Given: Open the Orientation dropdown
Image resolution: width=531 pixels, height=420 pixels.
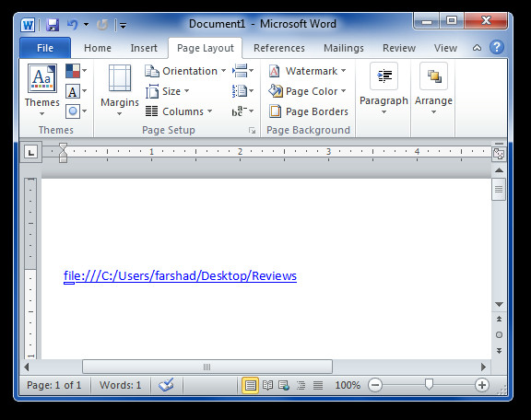Looking at the screenshot, I should [185, 71].
